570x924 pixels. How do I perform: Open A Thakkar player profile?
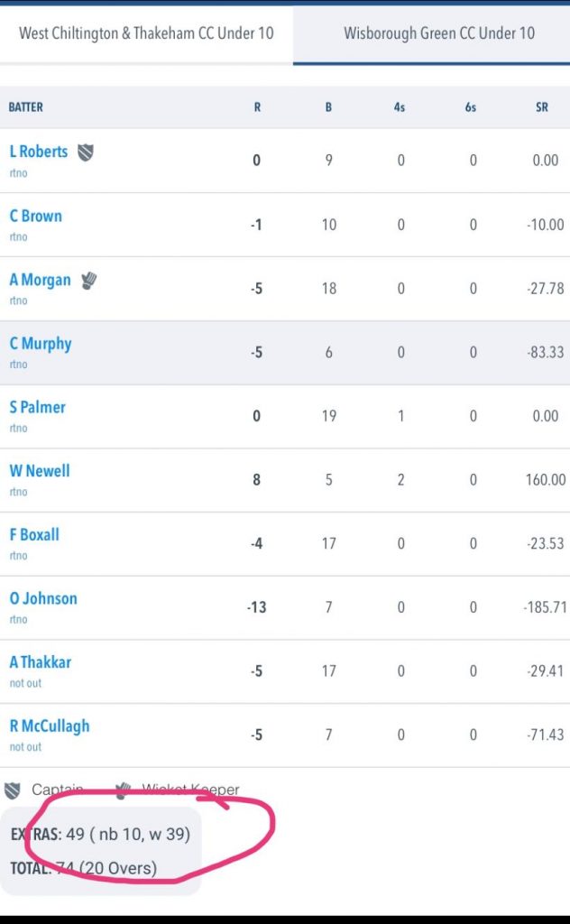pos(41,662)
